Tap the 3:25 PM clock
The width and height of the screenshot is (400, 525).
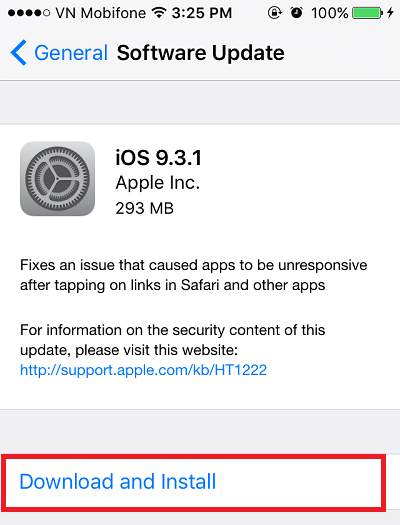[x=202, y=13]
